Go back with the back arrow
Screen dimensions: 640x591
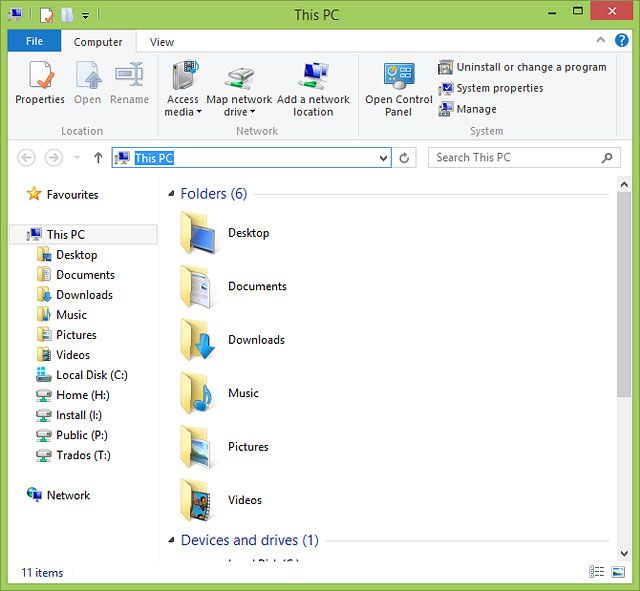click(x=26, y=158)
